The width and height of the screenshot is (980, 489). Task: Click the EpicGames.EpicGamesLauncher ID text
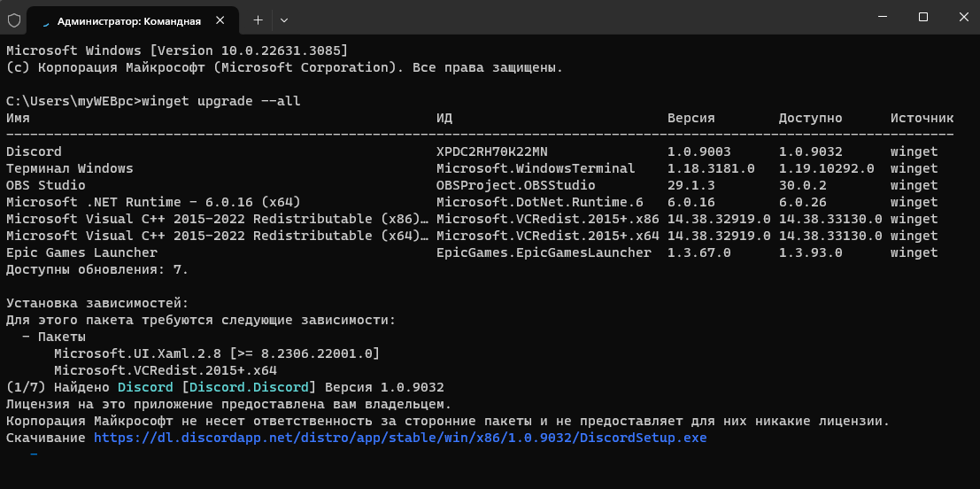click(x=544, y=252)
